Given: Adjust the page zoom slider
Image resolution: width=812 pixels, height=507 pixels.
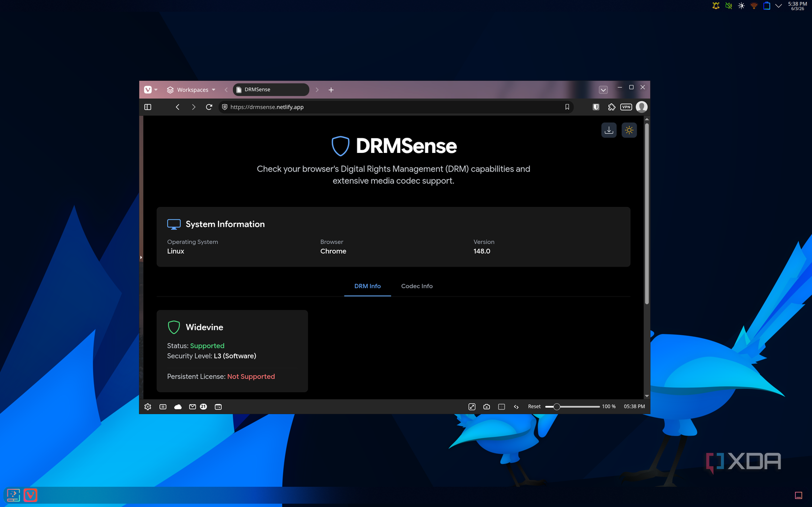Looking at the screenshot, I should pos(572,407).
